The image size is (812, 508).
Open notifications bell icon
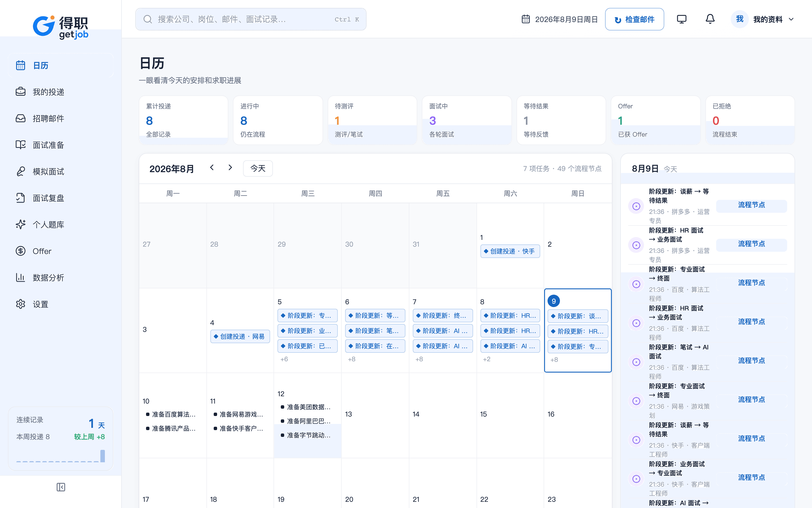(x=710, y=19)
